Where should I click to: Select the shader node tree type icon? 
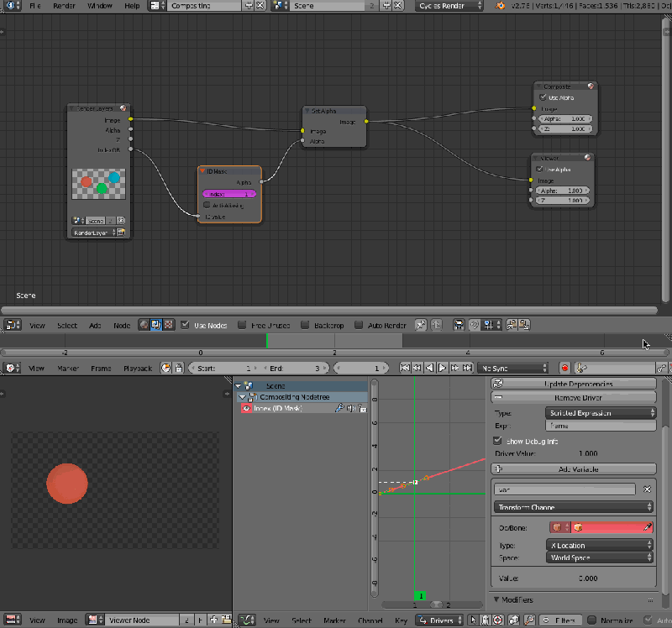pos(144,325)
